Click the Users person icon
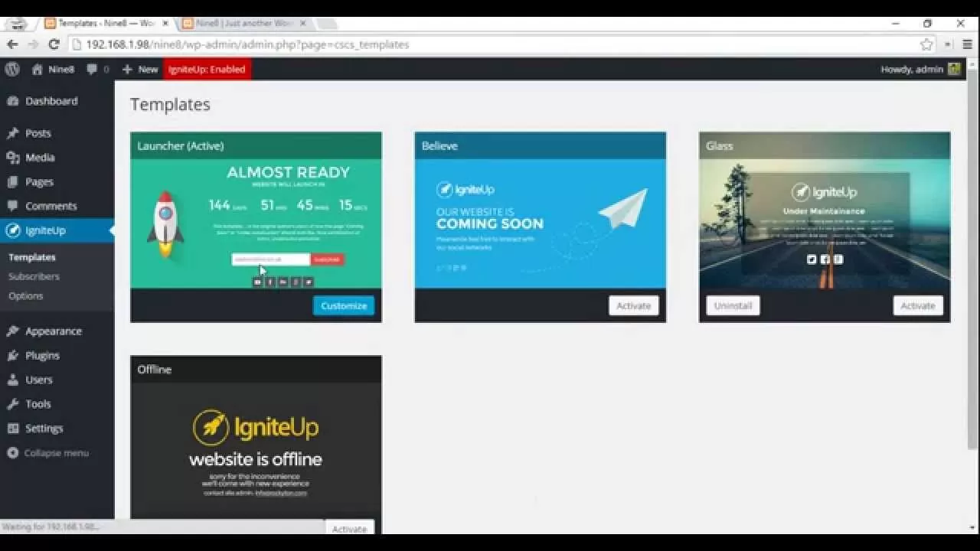Screen dimensions: 980x551 [x=12, y=380]
